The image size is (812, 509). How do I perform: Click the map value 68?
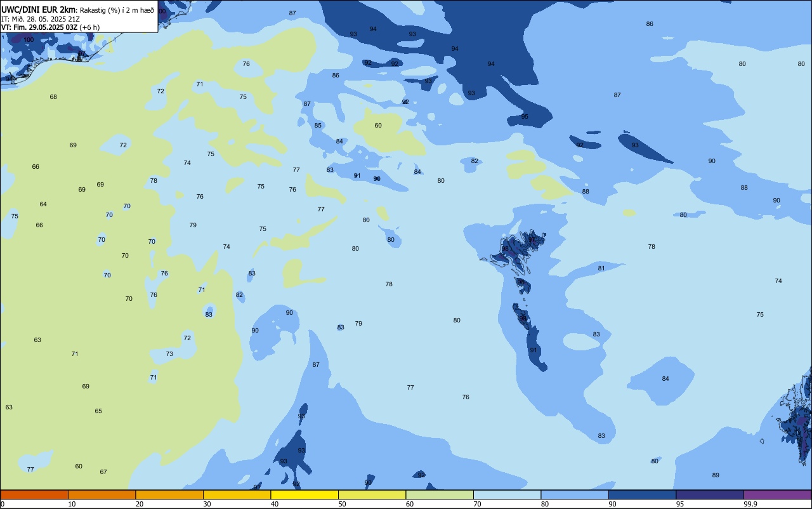53,96
